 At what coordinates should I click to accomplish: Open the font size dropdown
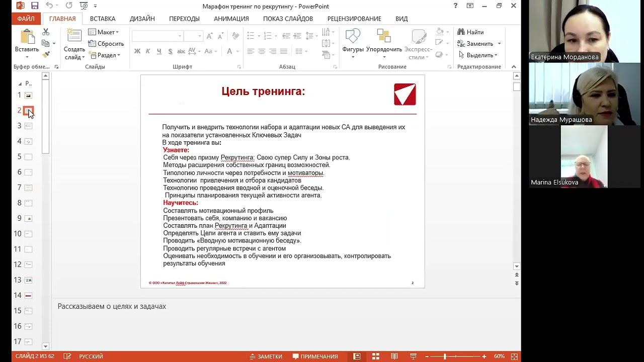click(200, 36)
